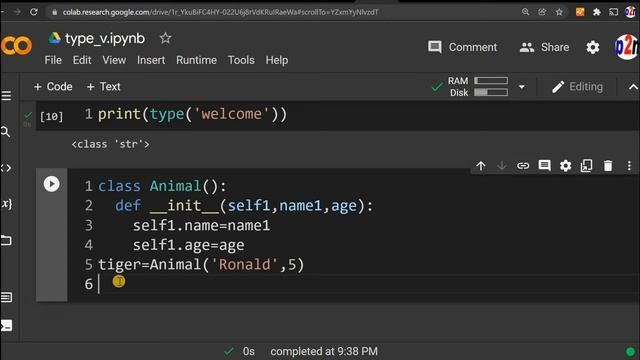Click the browser address bar URL
This screenshot has width=640, height=360.
click(x=220, y=12)
